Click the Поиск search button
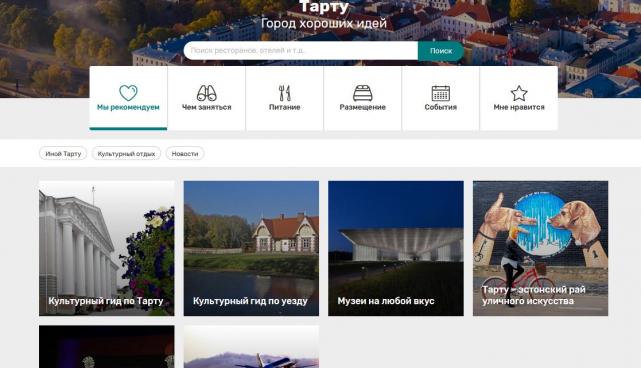 tap(441, 51)
